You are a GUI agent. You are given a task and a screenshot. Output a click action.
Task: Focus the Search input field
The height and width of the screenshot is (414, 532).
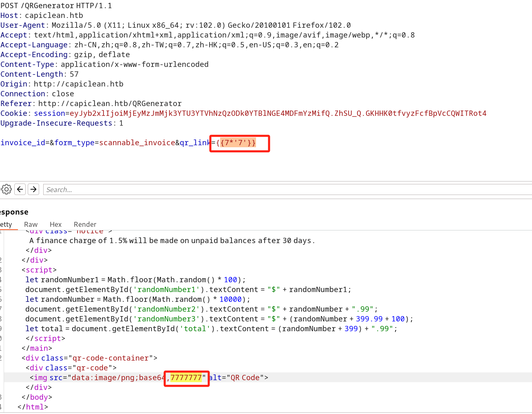[x=285, y=190]
